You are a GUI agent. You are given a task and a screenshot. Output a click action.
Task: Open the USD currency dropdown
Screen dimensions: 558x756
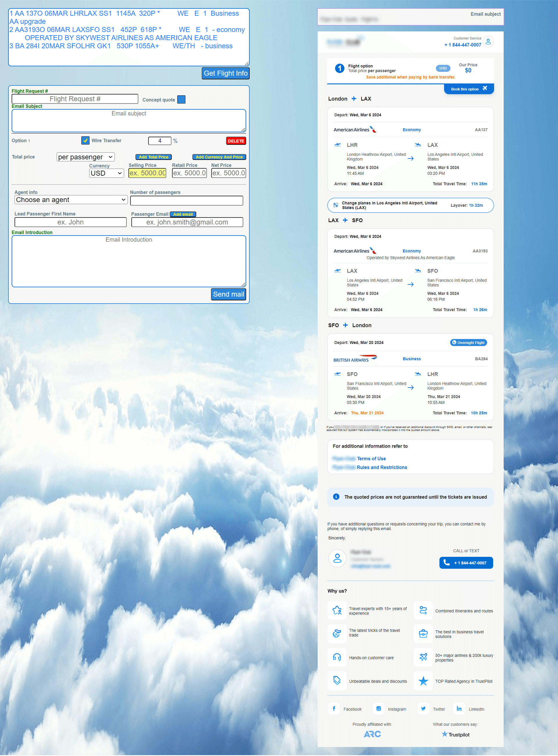coord(106,173)
